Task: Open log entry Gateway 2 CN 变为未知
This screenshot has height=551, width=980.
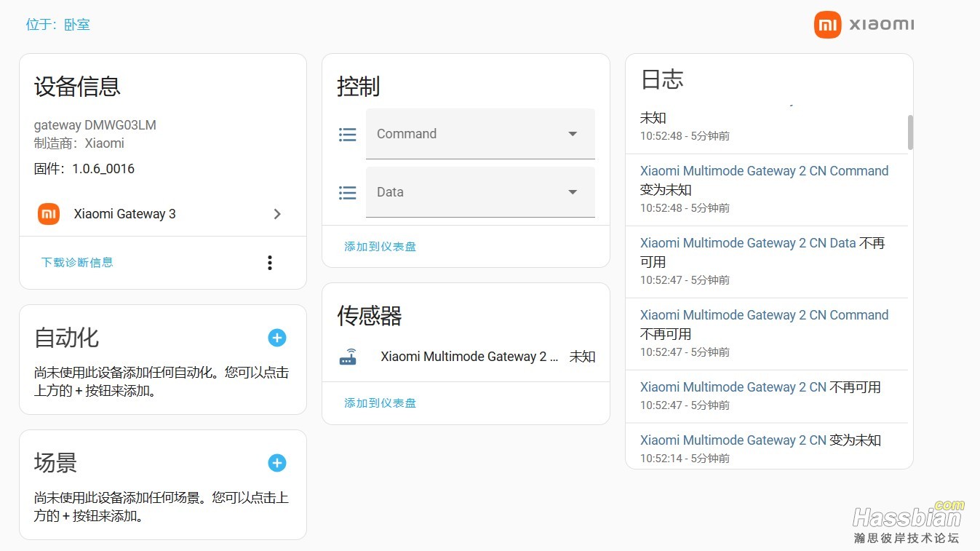Action: point(767,446)
